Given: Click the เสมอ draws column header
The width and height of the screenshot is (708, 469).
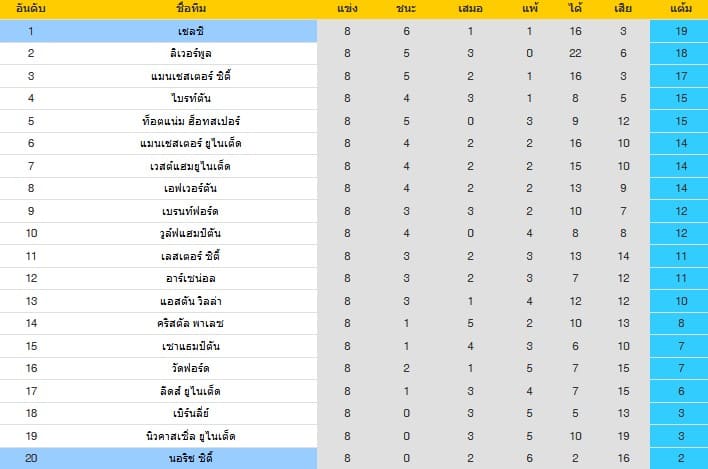Looking at the screenshot, I should (470, 9).
